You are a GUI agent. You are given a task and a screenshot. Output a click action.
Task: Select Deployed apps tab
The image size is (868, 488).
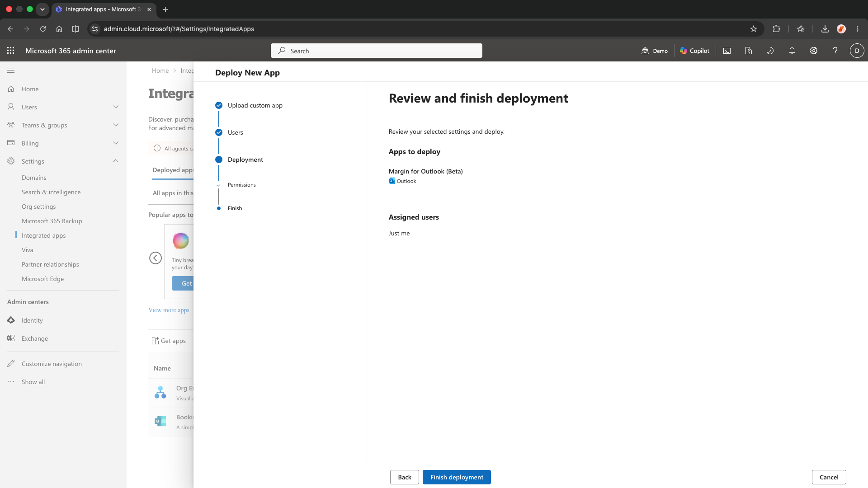pos(173,170)
